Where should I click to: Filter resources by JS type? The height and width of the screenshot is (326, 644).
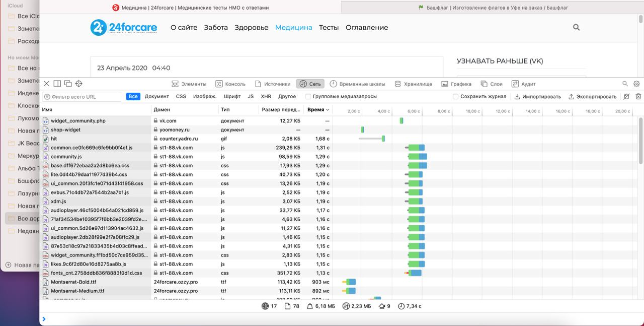click(251, 97)
